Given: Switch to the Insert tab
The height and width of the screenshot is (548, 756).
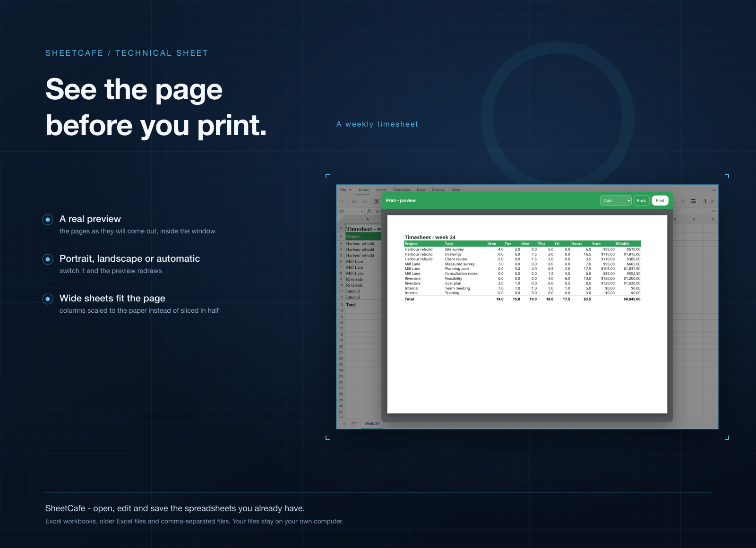Looking at the screenshot, I should click(x=381, y=190).
